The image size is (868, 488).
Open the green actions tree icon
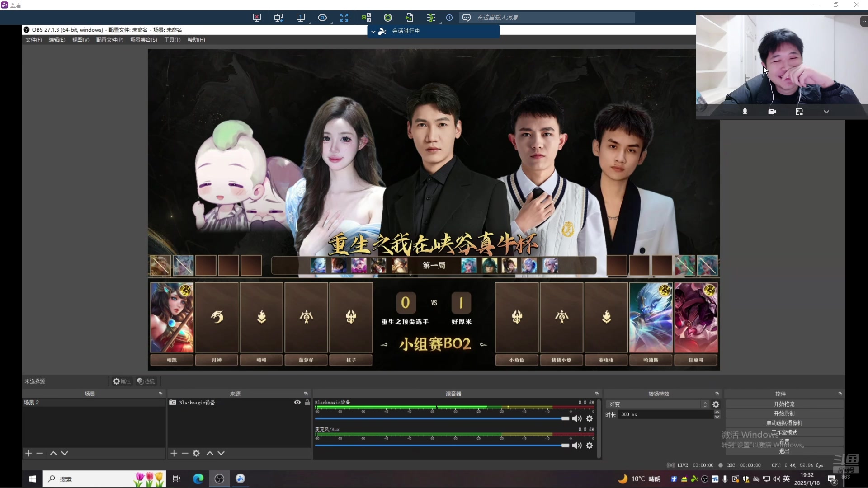[x=431, y=18]
